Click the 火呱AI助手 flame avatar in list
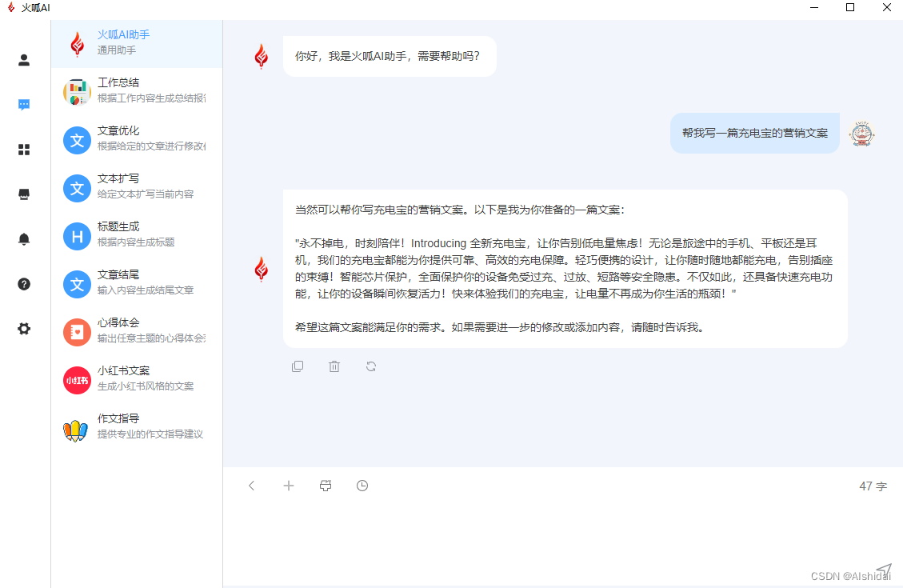 [77, 44]
